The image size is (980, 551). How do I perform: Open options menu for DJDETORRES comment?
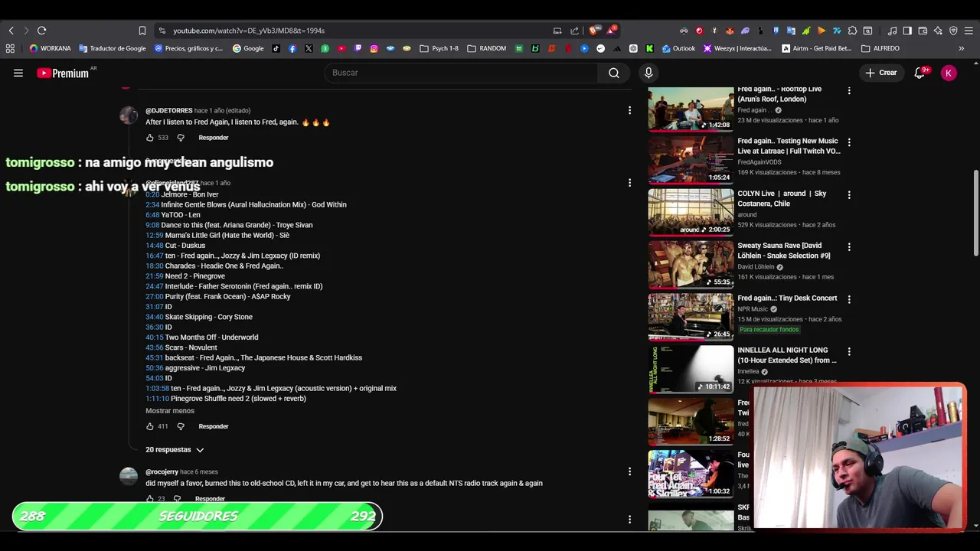tap(629, 110)
